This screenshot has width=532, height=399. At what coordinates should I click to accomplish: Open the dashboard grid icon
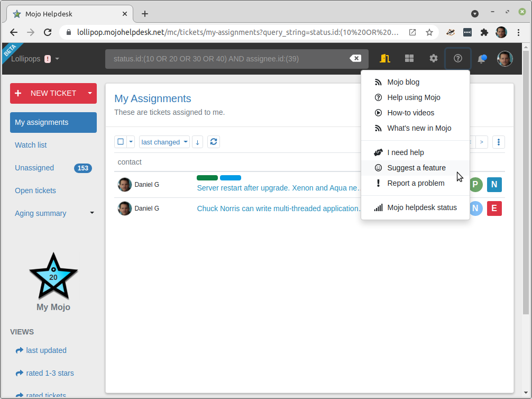click(x=409, y=59)
